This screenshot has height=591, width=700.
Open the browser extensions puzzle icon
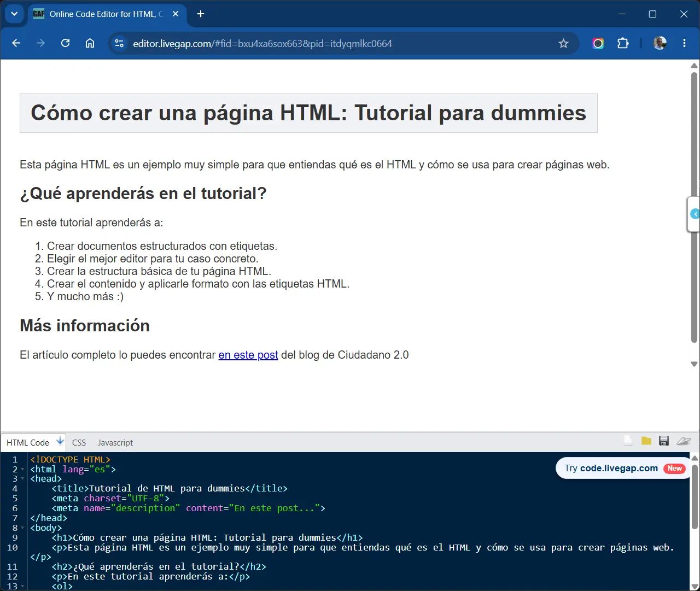click(x=623, y=43)
